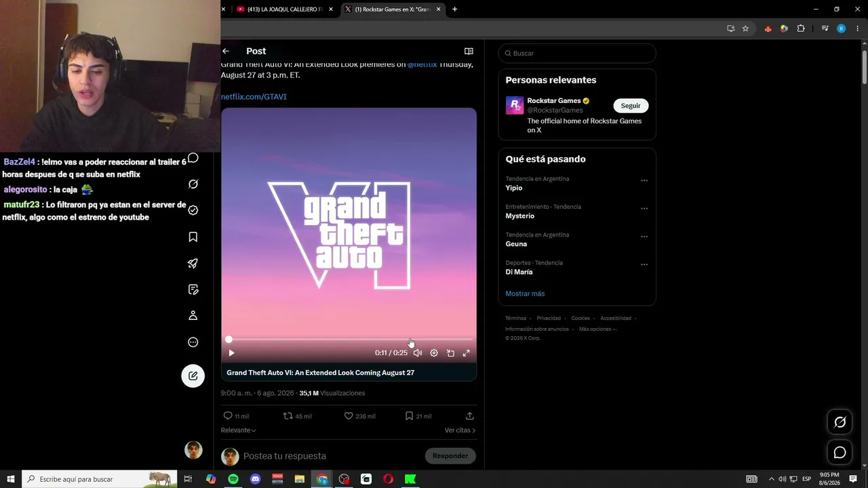Select the Rockstar Games en X tab
The image size is (868, 488).
[392, 9]
